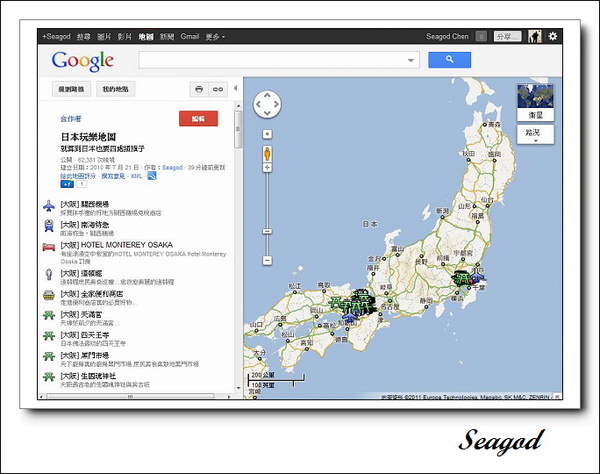Click the blue search magnifier button

pos(449,60)
